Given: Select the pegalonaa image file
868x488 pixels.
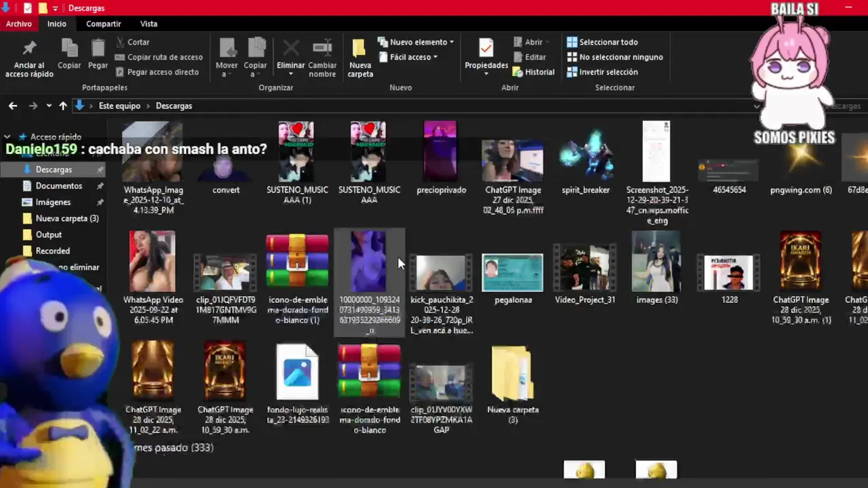Looking at the screenshot, I should coord(513,278).
